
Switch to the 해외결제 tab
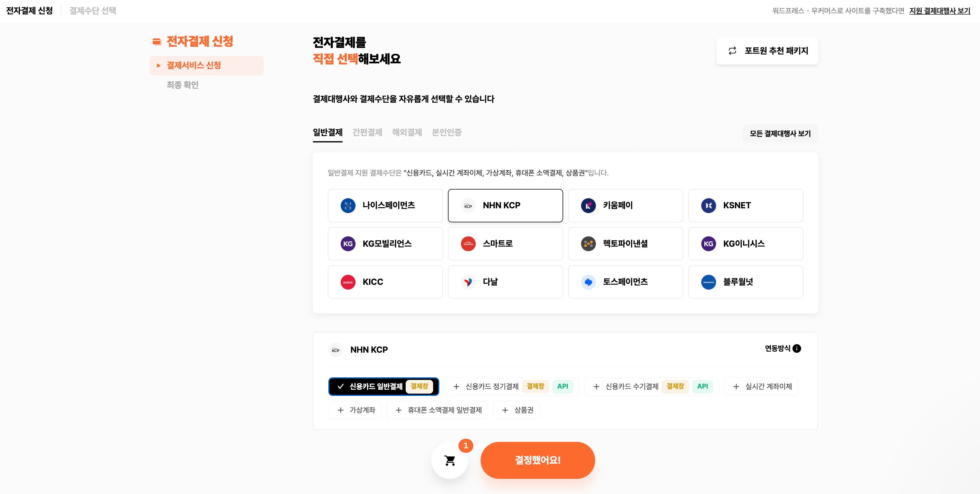point(407,132)
